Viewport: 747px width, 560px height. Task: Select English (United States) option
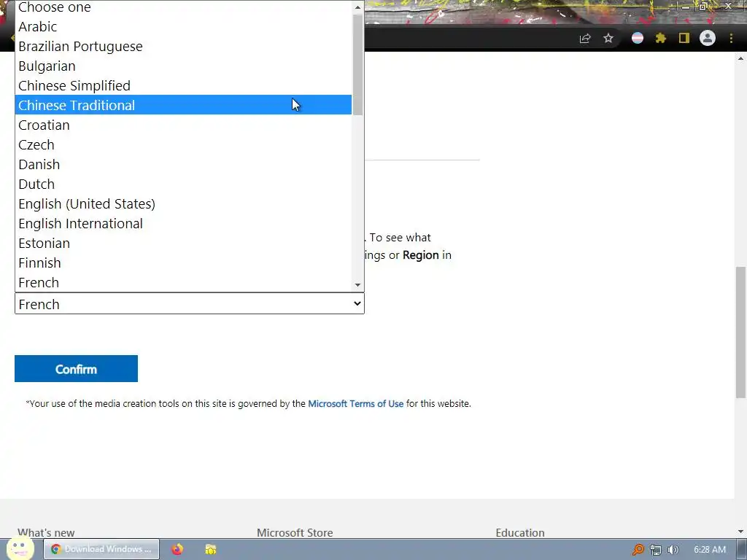click(183, 204)
